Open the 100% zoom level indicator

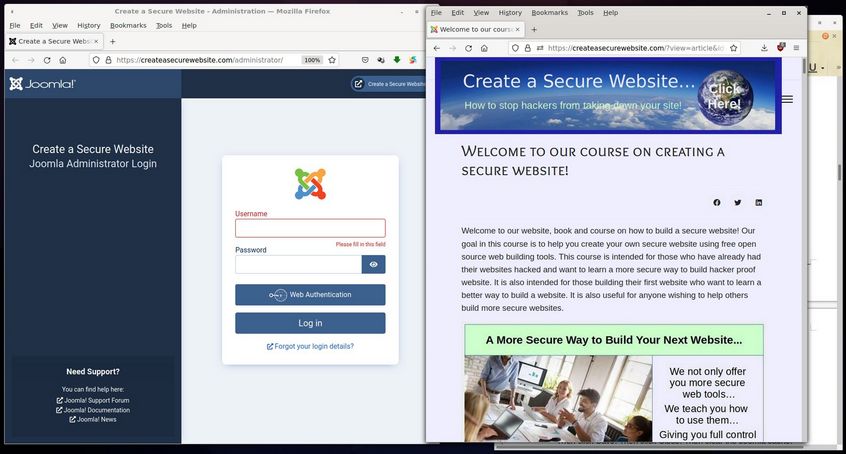click(312, 60)
